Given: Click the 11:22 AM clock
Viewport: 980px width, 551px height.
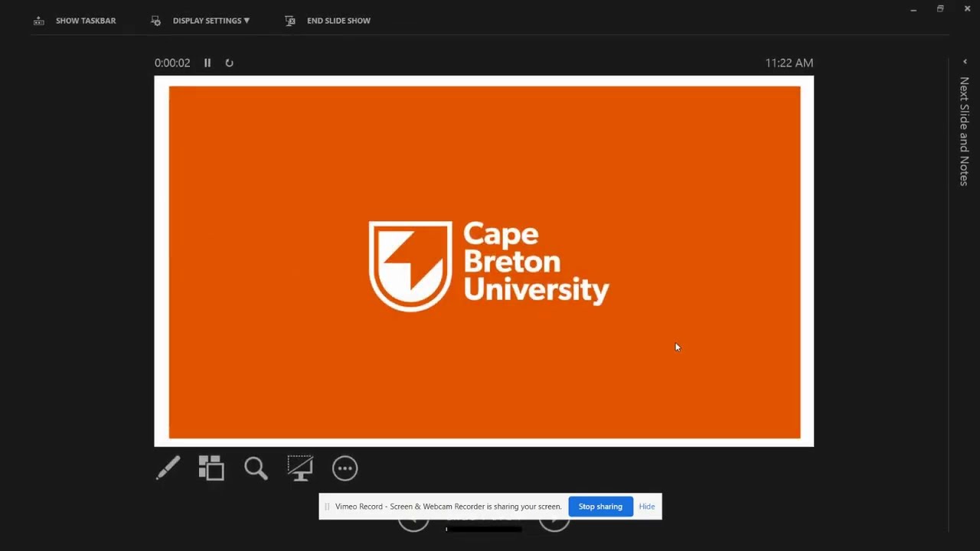Looking at the screenshot, I should 789,63.
